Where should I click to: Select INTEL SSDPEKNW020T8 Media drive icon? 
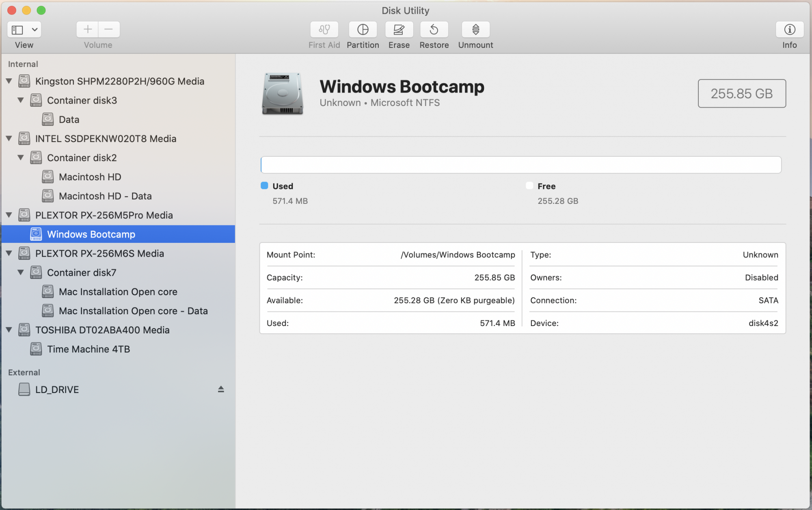coord(24,138)
